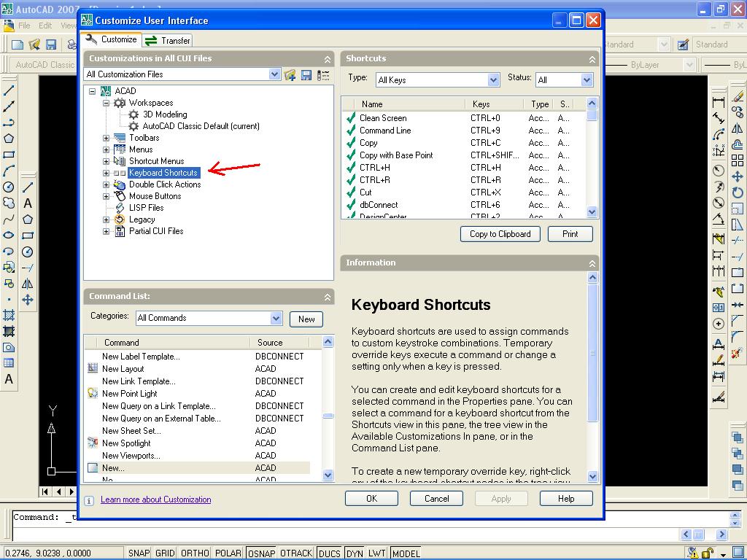Viewport: 747px width, 560px height.
Task: Save all customization files icon
Action: click(x=306, y=75)
